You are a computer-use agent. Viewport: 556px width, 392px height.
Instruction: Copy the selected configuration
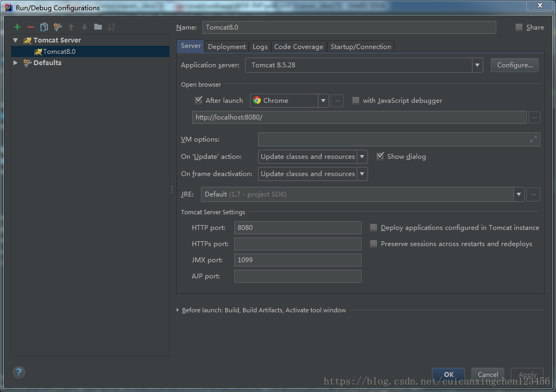tap(44, 27)
